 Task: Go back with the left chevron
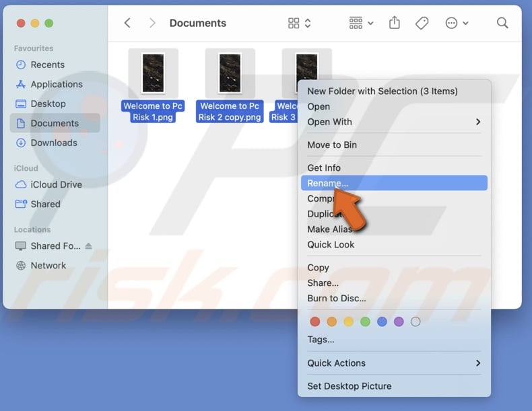coord(127,23)
